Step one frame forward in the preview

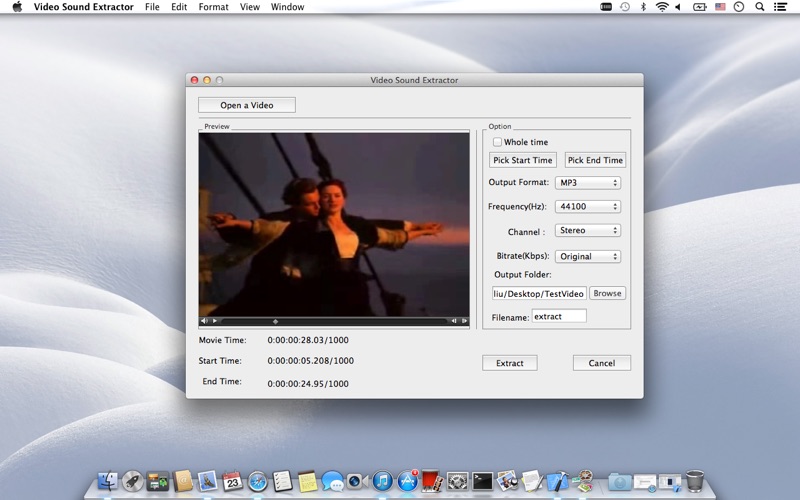click(464, 321)
